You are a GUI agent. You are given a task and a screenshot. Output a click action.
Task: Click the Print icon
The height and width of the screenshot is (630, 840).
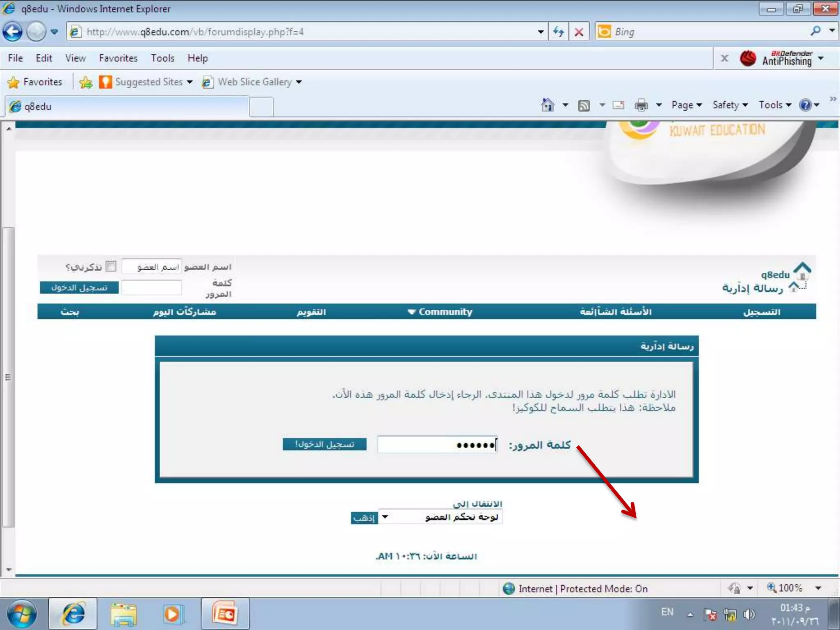tap(641, 105)
